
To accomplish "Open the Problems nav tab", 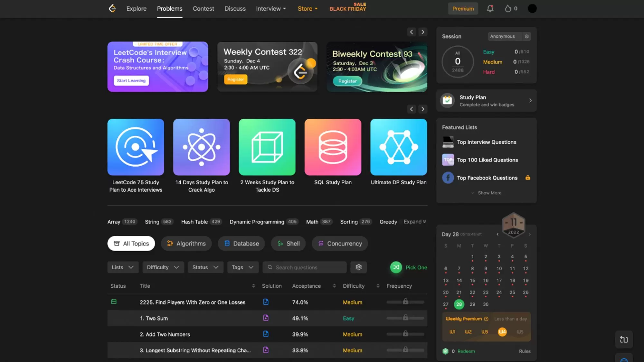I will click(170, 9).
